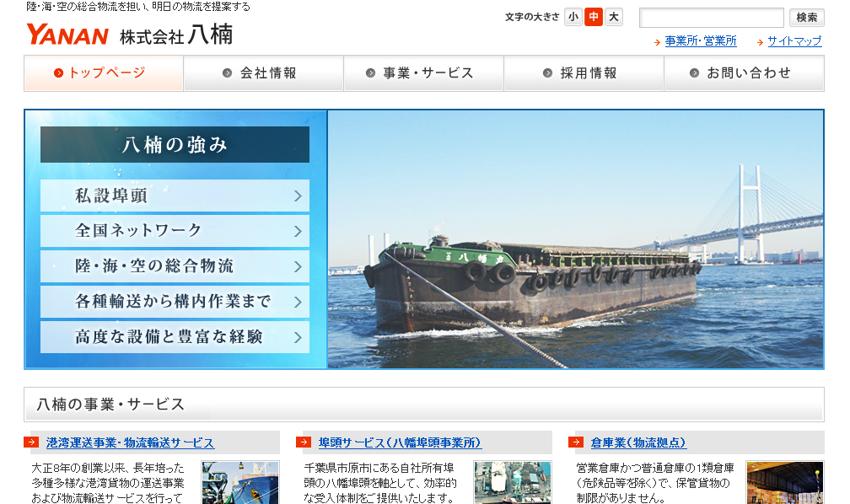Expand the 高度な設備と豊富な経験 item
This screenshot has height=504, width=850.
point(175,337)
